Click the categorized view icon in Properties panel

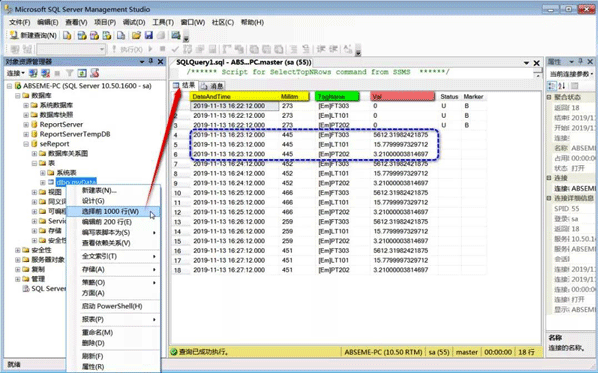click(x=552, y=86)
